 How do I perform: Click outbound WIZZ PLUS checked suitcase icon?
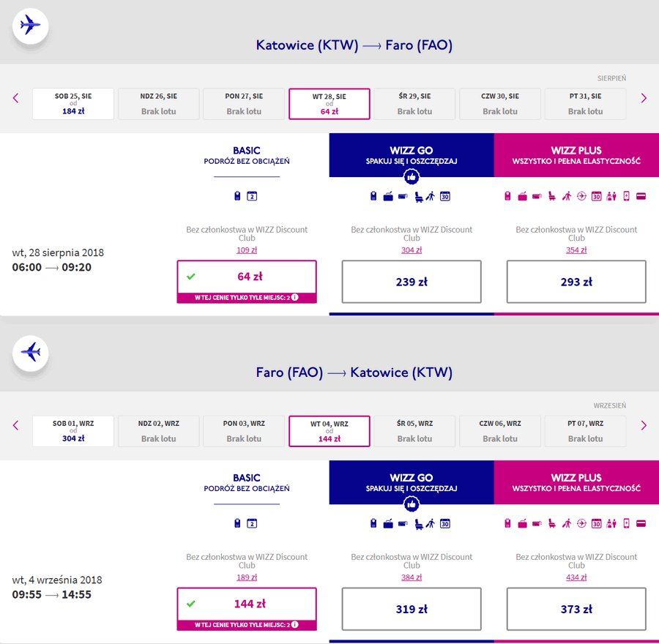tap(522, 196)
